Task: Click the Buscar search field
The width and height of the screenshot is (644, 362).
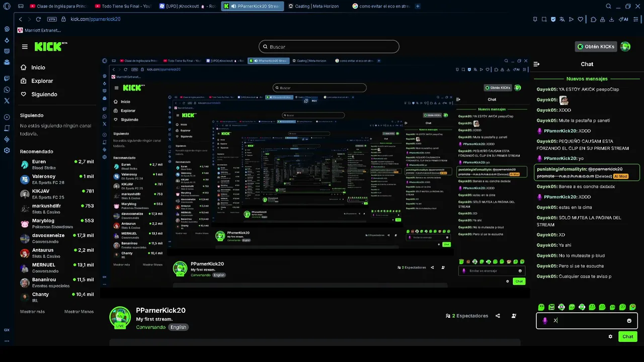Action: 329,47
